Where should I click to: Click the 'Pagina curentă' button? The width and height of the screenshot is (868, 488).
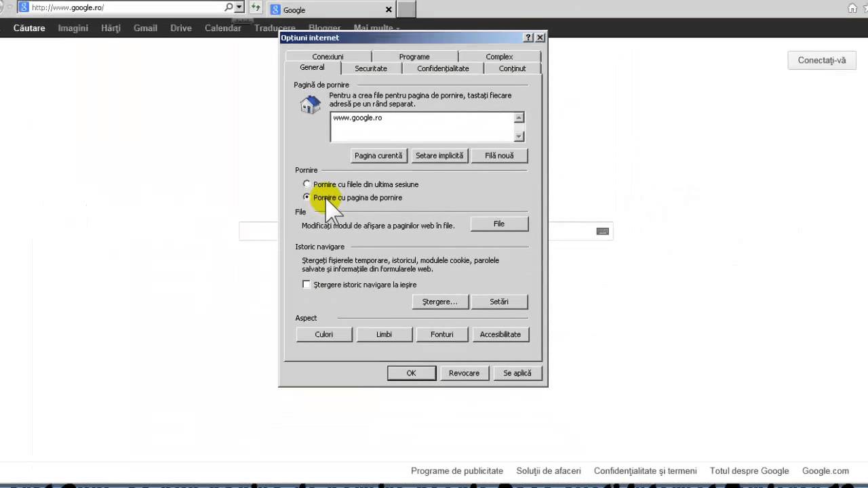tap(378, 156)
